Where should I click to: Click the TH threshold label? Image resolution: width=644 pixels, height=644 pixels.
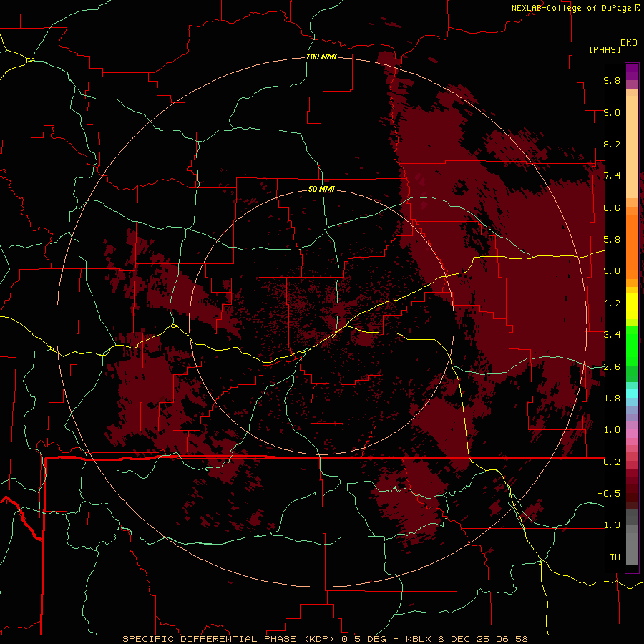[x=615, y=557]
